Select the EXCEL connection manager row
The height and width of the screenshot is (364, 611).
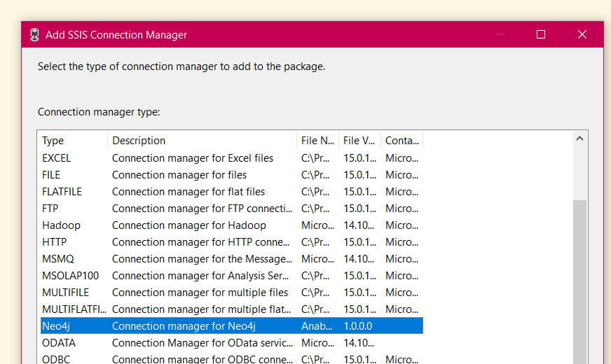(x=232, y=158)
